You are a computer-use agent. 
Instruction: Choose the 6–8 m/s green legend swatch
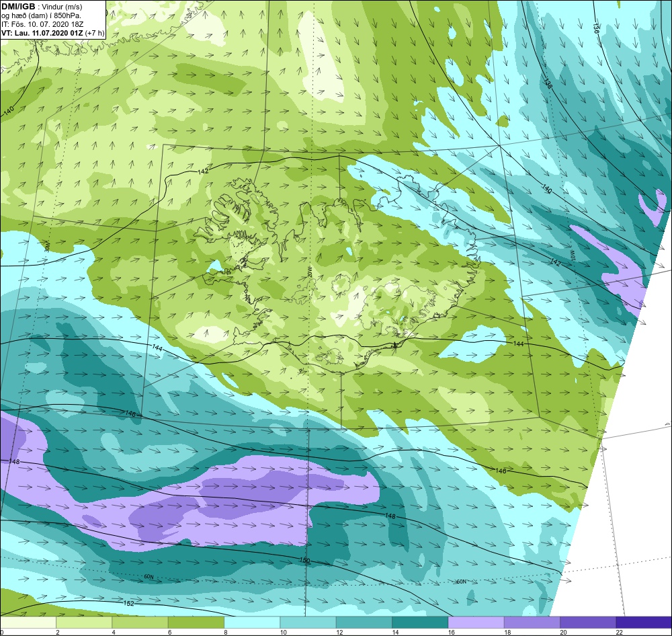(x=196, y=622)
